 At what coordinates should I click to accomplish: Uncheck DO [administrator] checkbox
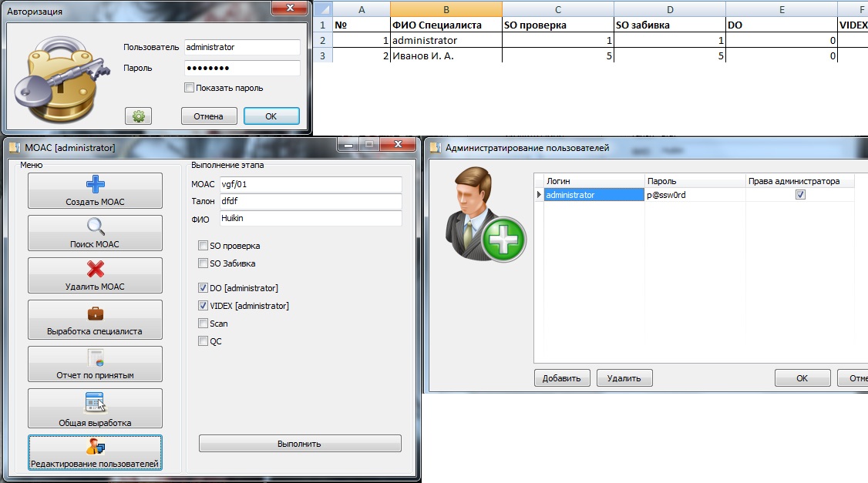pyautogui.click(x=204, y=287)
